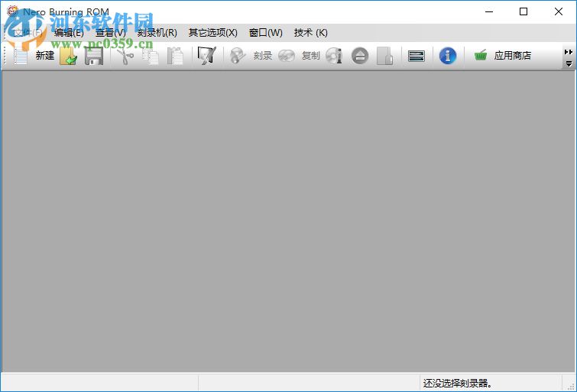Click the Nero app icon in title bar

pyautogui.click(x=12, y=11)
